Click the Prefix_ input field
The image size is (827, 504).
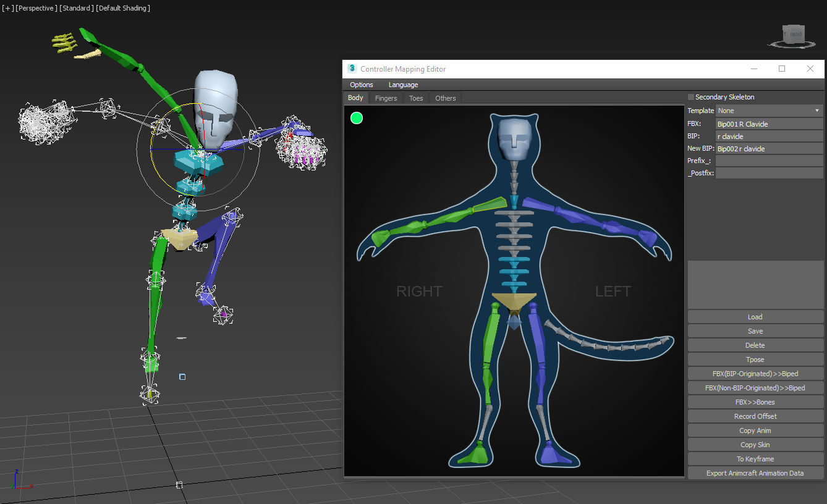tap(769, 161)
